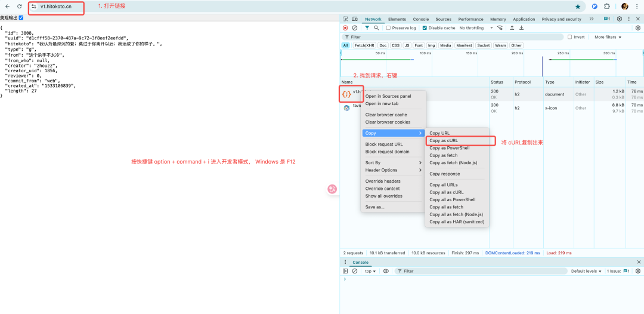The width and height of the screenshot is (644, 314).
Task: Select the Img request type filter
Action: click(x=431, y=45)
